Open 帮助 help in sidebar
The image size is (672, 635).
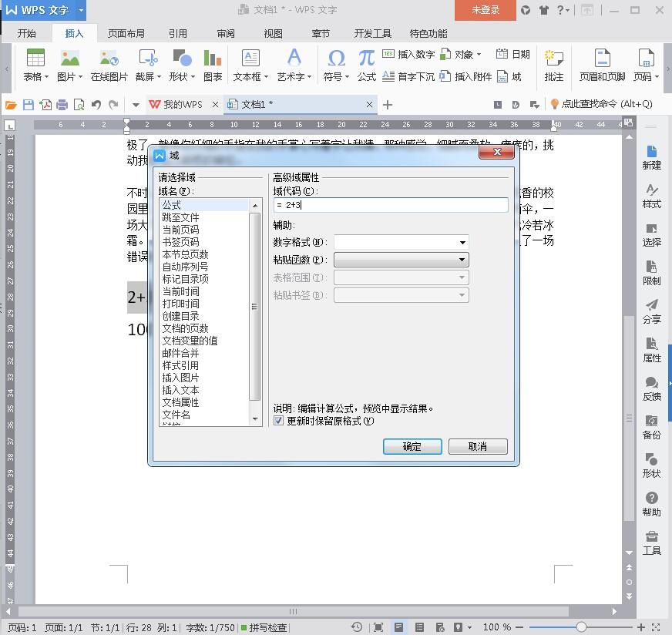point(651,504)
